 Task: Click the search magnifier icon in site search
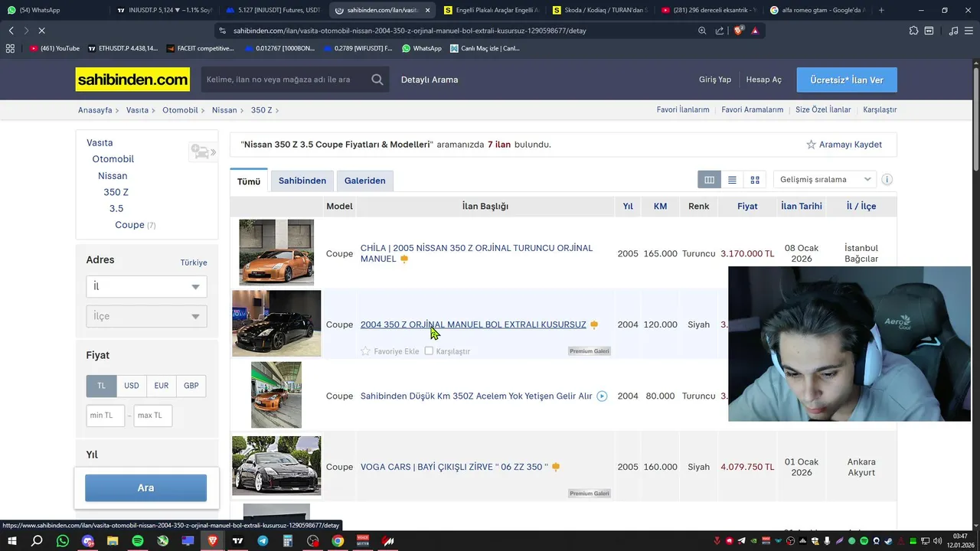coord(377,80)
